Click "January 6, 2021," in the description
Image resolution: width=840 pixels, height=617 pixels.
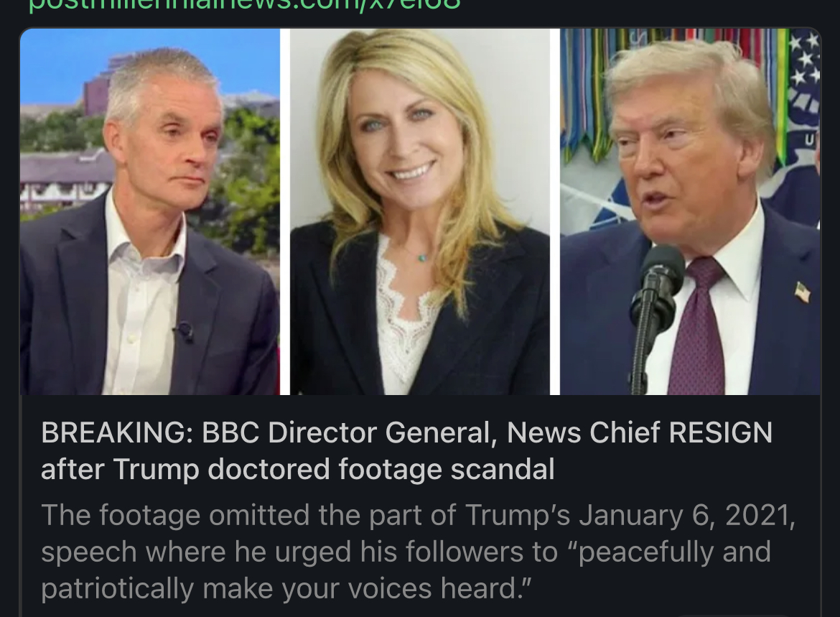(687, 515)
